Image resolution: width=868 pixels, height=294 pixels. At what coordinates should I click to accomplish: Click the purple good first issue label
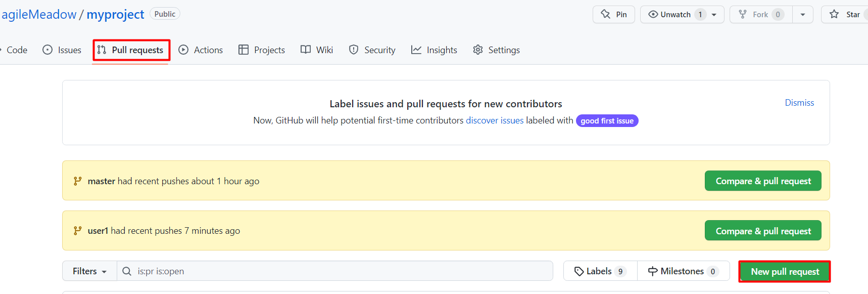pyautogui.click(x=607, y=121)
